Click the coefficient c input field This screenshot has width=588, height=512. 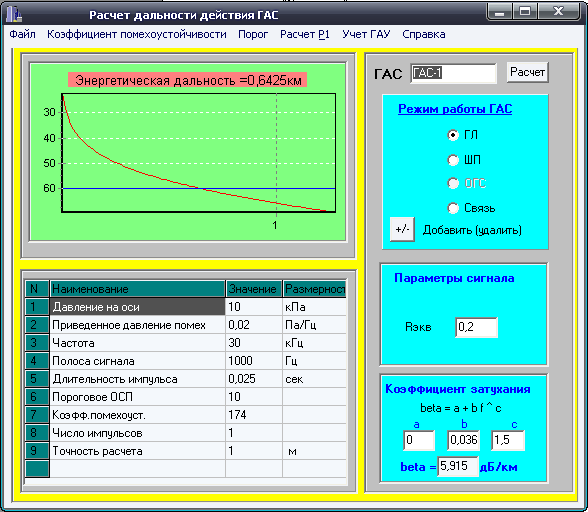coord(508,440)
